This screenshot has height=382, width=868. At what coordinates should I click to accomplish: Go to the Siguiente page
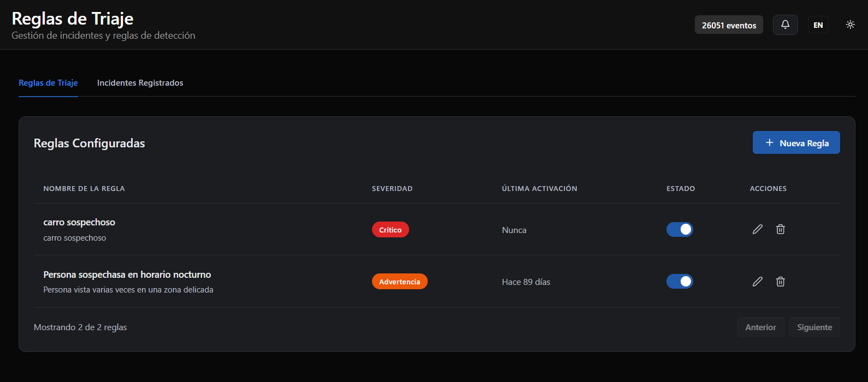(x=814, y=327)
